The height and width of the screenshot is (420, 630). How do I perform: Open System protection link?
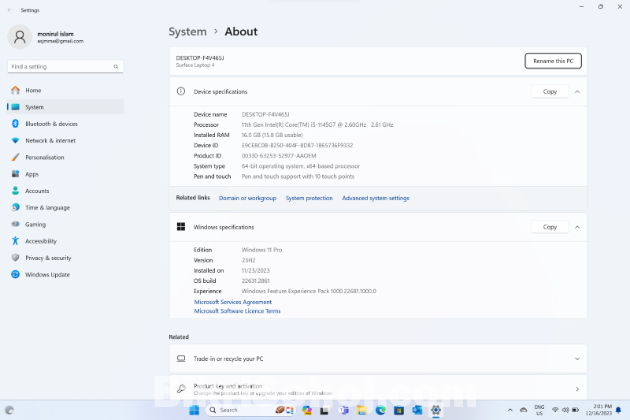coord(309,198)
